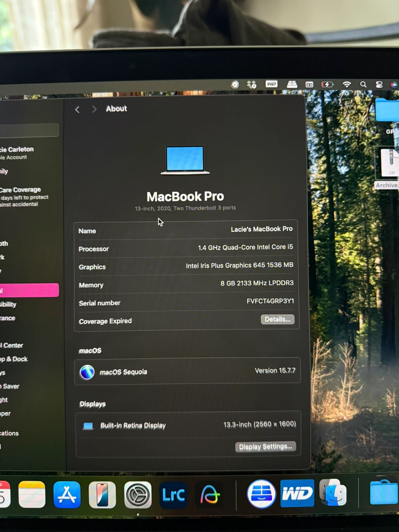Click "Intel Iris Plus Graphics 645 1536 MB"
The image size is (399, 532).
(x=240, y=265)
